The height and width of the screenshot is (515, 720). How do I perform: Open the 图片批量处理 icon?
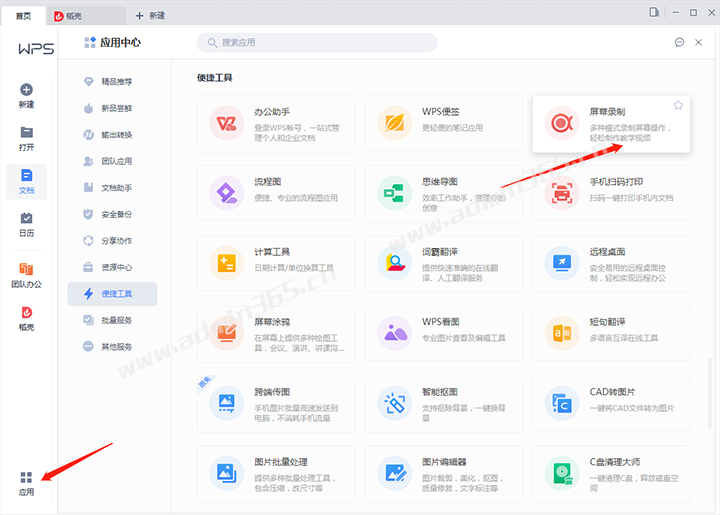226,473
